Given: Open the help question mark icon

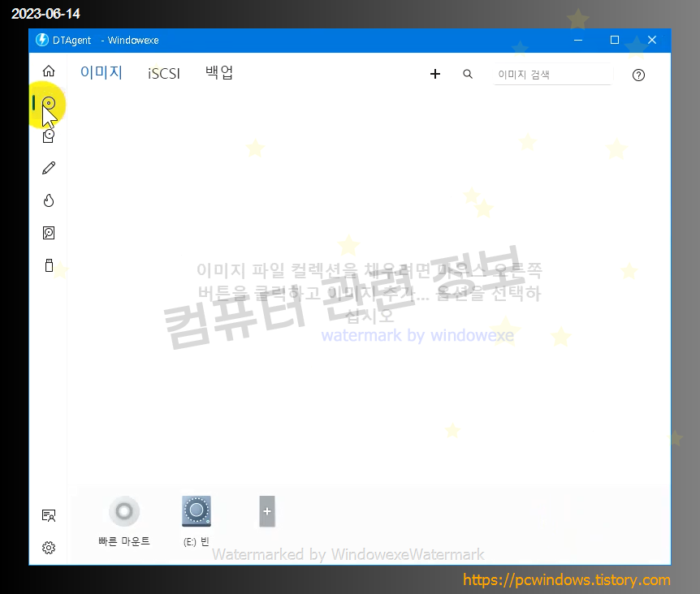Looking at the screenshot, I should [x=638, y=75].
